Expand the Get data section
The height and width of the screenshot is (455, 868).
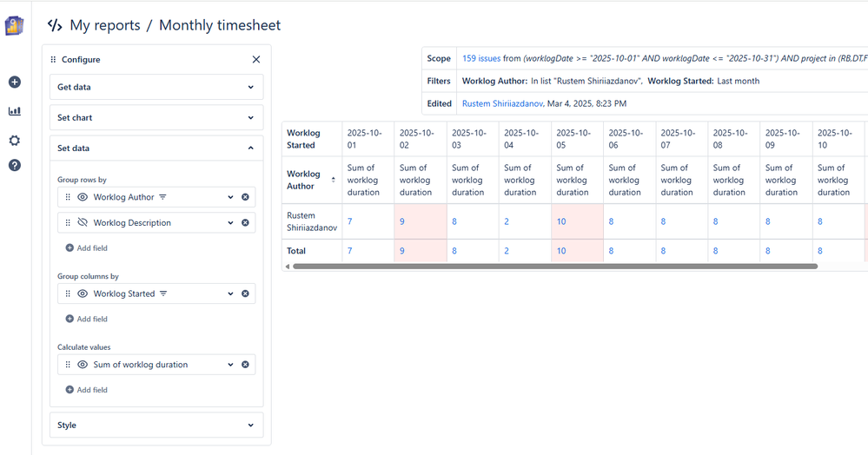pyautogui.click(x=156, y=87)
